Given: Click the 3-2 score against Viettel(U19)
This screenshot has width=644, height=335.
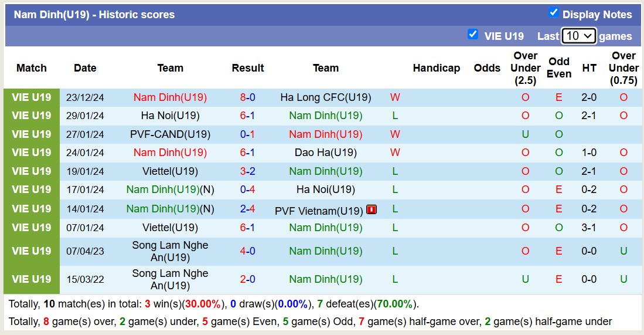Looking at the screenshot, I should coord(247,171).
